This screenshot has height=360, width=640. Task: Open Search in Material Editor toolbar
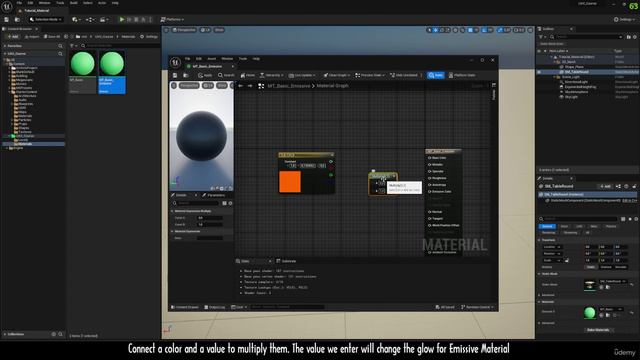click(226, 76)
